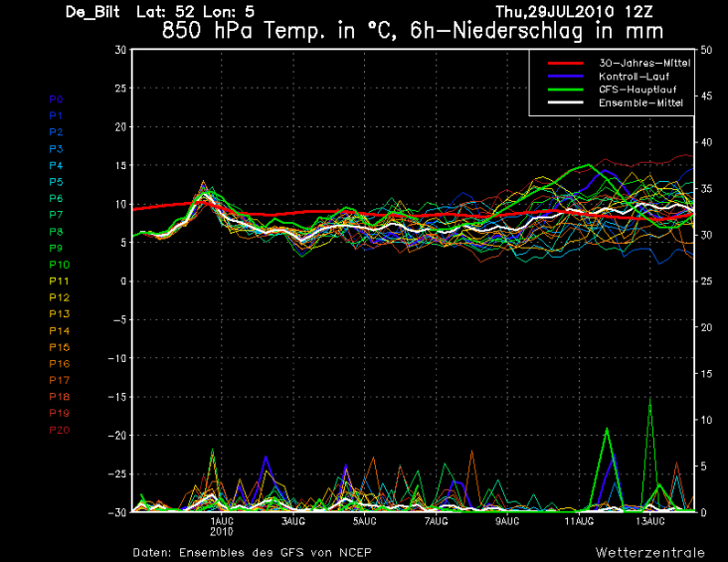Click the 7AUG date axis label
This screenshot has width=728, height=562.
[436, 521]
